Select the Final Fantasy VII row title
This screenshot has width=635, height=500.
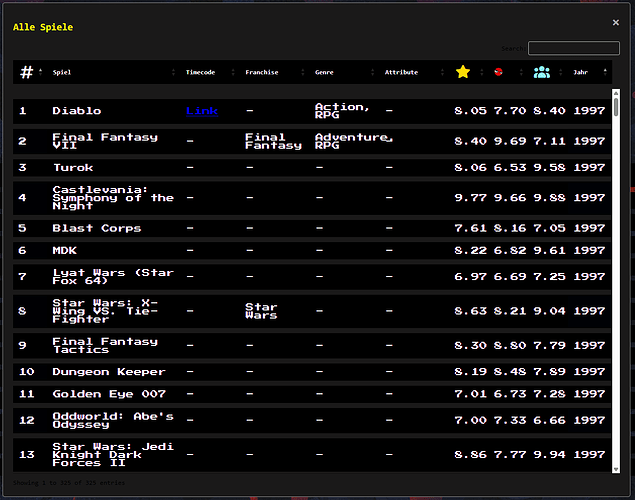(104, 141)
